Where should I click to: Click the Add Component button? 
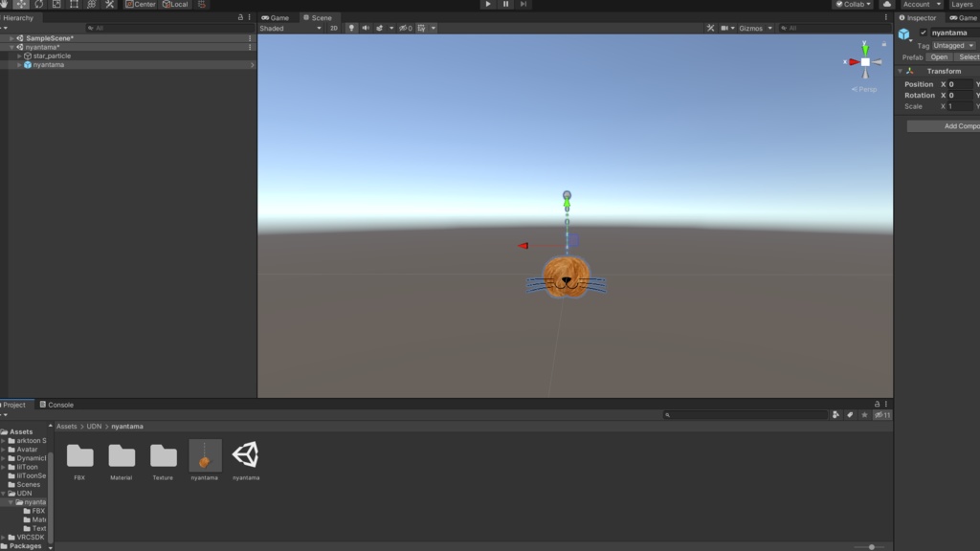pyautogui.click(x=944, y=126)
